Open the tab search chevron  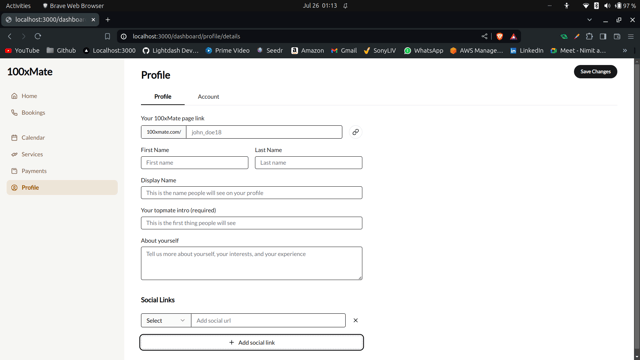[x=589, y=20]
